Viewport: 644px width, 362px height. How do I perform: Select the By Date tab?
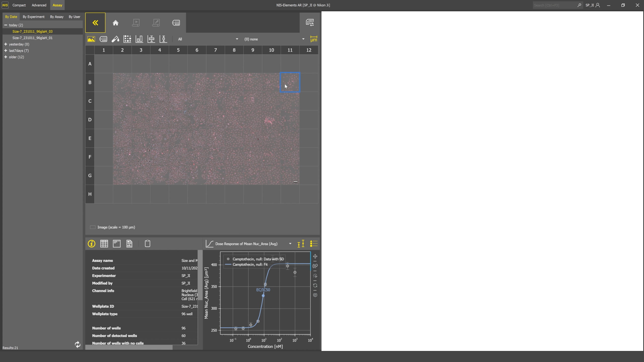pyautogui.click(x=11, y=17)
